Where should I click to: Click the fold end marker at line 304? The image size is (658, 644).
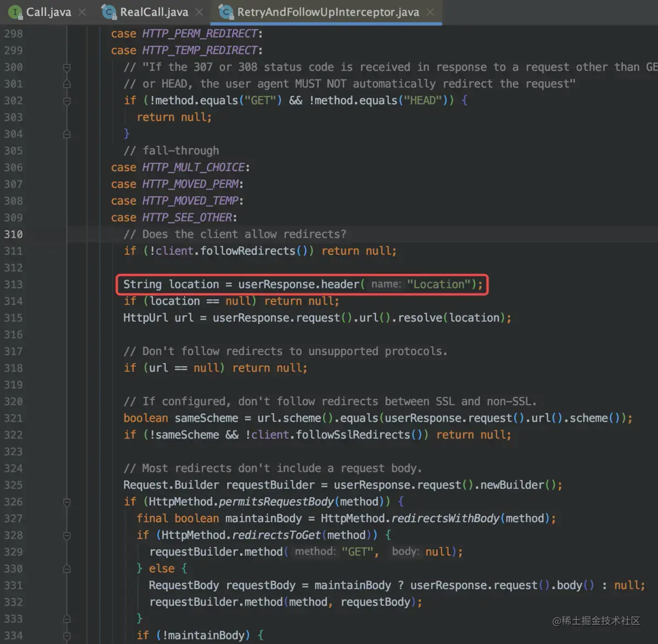(66, 134)
